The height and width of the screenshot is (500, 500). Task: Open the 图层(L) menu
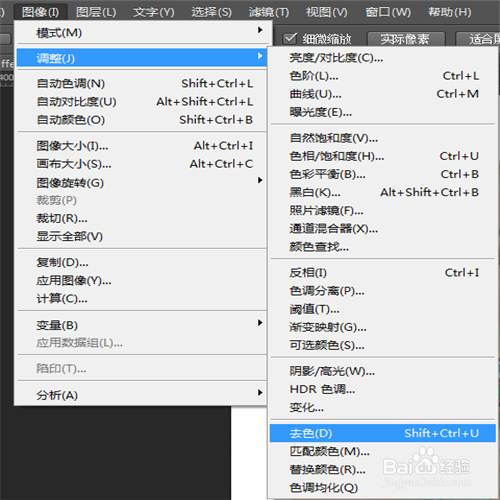tap(96, 12)
